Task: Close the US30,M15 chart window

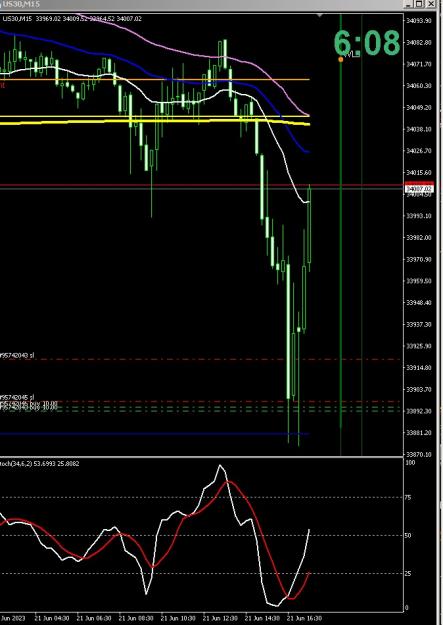Action: pos(431,4)
